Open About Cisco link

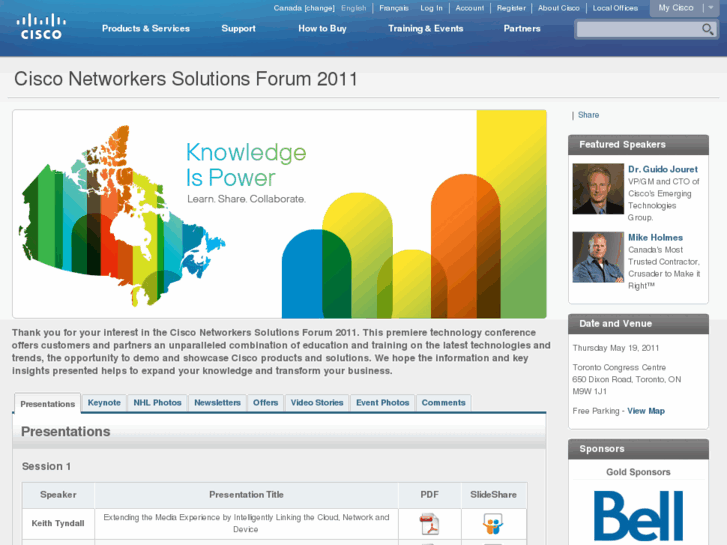(x=558, y=8)
